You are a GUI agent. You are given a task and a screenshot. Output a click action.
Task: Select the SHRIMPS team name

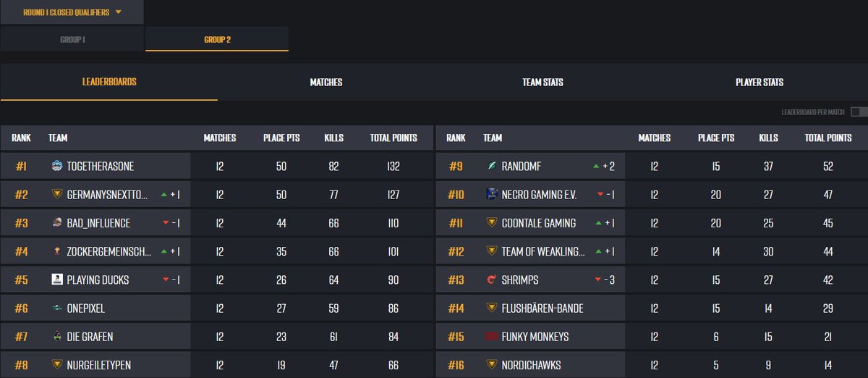(x=520, y=280)
